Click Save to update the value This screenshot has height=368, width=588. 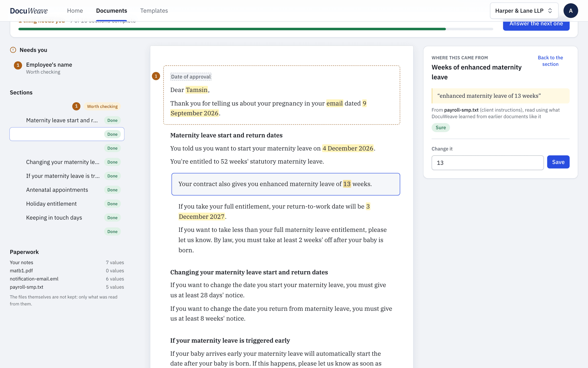558,162
